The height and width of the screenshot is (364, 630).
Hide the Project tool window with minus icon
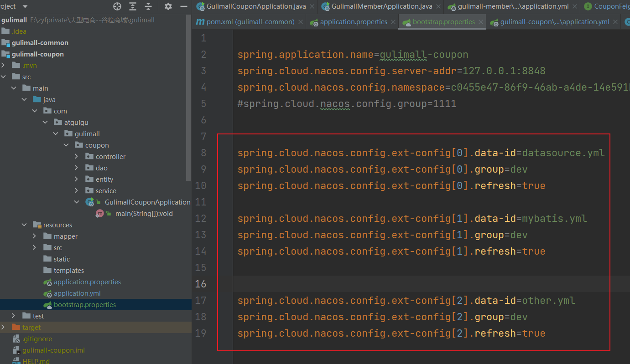[184, 6]
